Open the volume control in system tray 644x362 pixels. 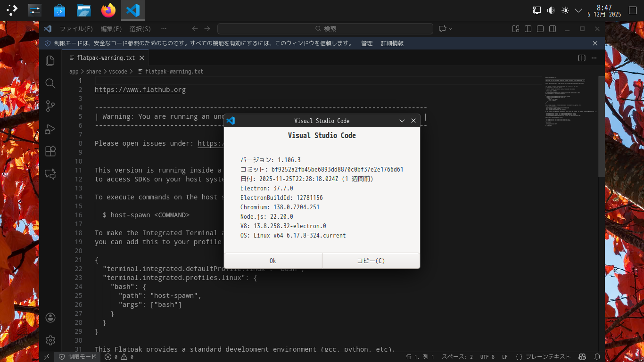pos(551,10)
